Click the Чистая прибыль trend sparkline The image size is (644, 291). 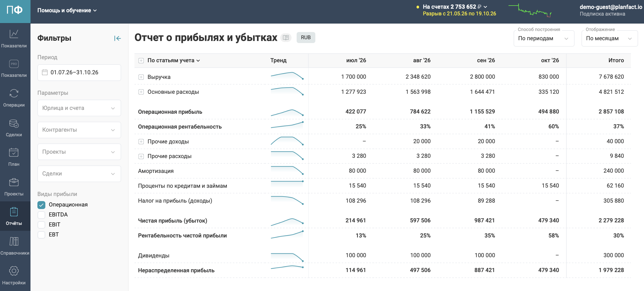[287, 222]
